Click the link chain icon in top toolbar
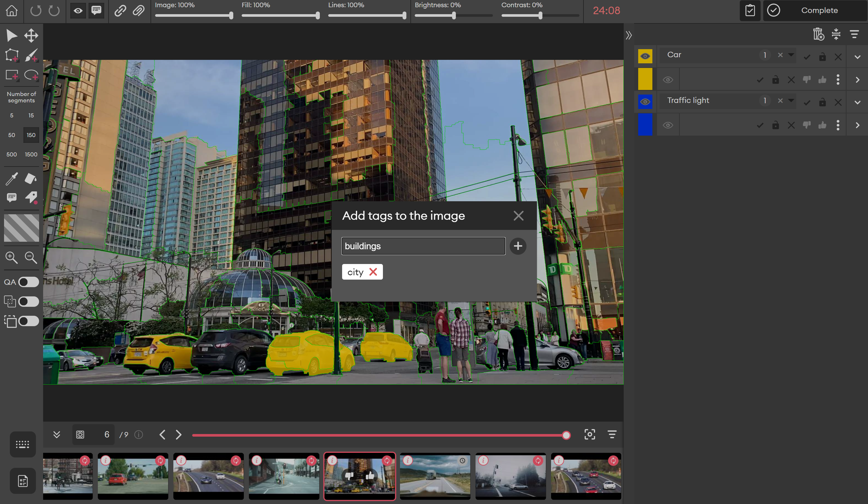This screenshot has height=504, width=868. (120, 11)
